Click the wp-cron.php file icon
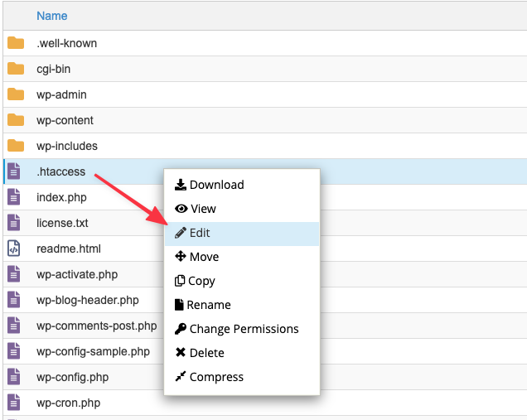527x420 pixels. pos(14,403)
